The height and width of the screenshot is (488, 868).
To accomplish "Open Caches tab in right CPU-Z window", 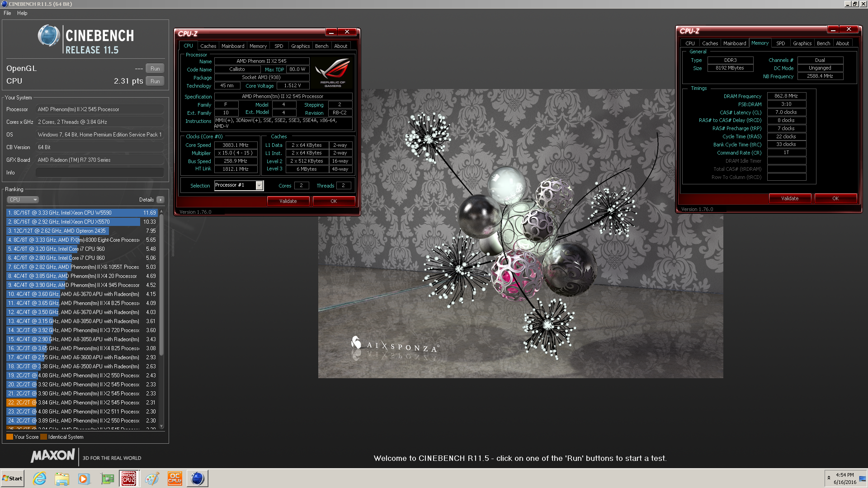I will coord(710,43).
